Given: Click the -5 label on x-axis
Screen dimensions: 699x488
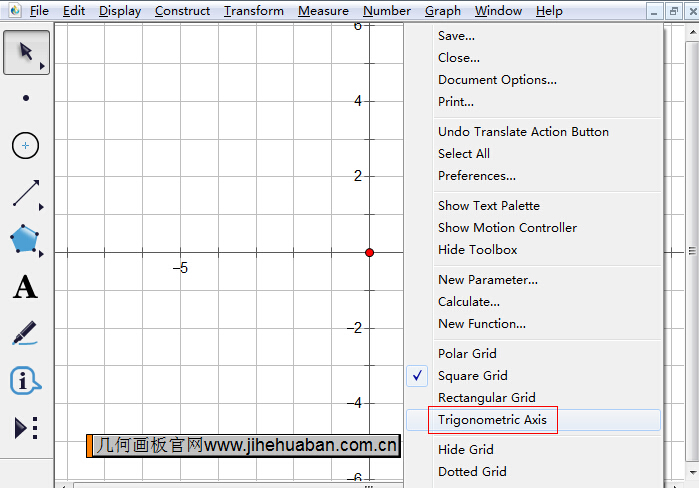Looking at the screenshot, I should tap(181, 268).
